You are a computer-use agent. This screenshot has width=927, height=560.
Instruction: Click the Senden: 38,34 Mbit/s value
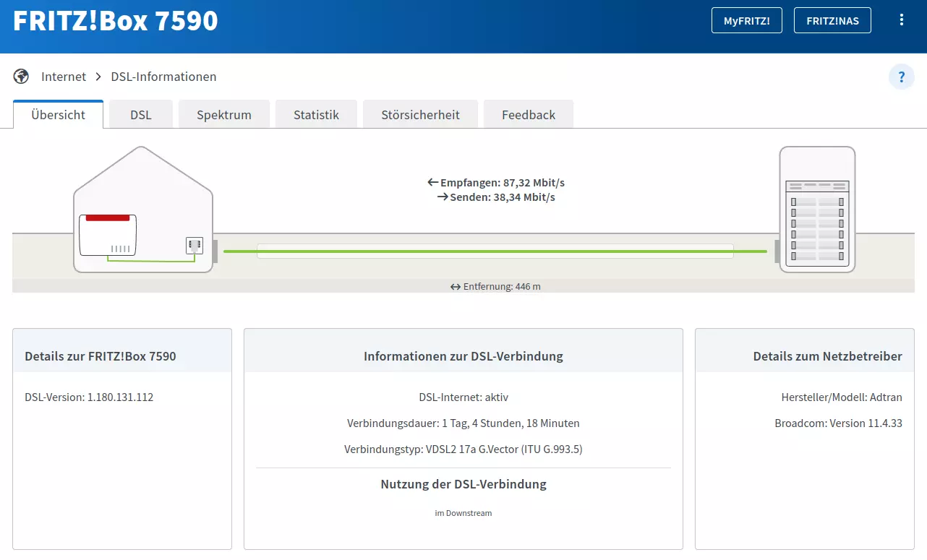(x=496, y=197)
